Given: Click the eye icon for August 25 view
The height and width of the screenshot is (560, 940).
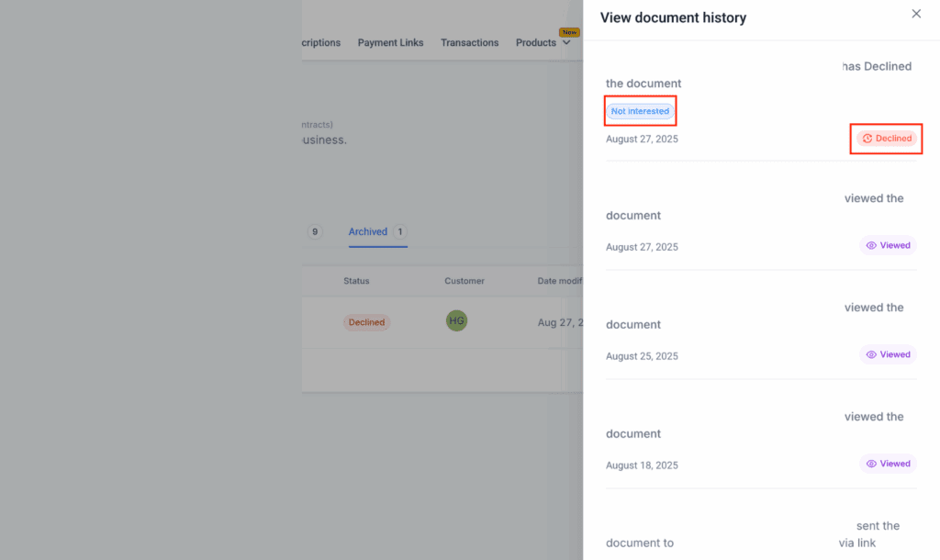Looking at the screenshot, I should pos(871,354).
